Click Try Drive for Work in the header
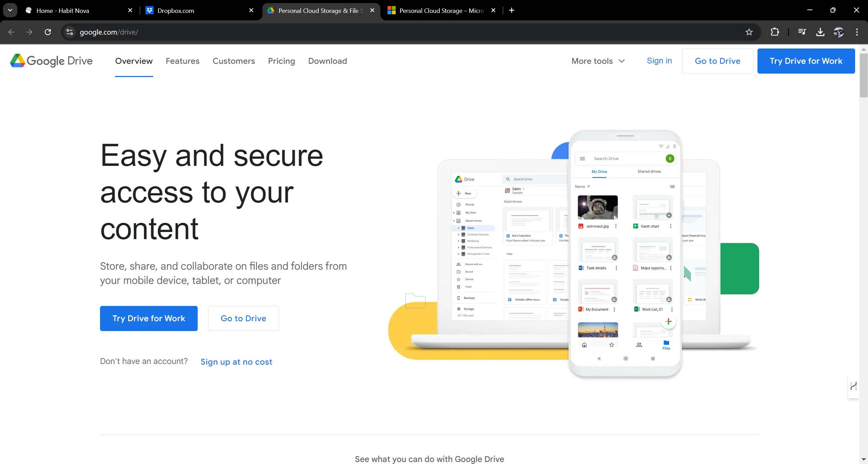This screenshot has height=464, width=868. pos(806,61)
